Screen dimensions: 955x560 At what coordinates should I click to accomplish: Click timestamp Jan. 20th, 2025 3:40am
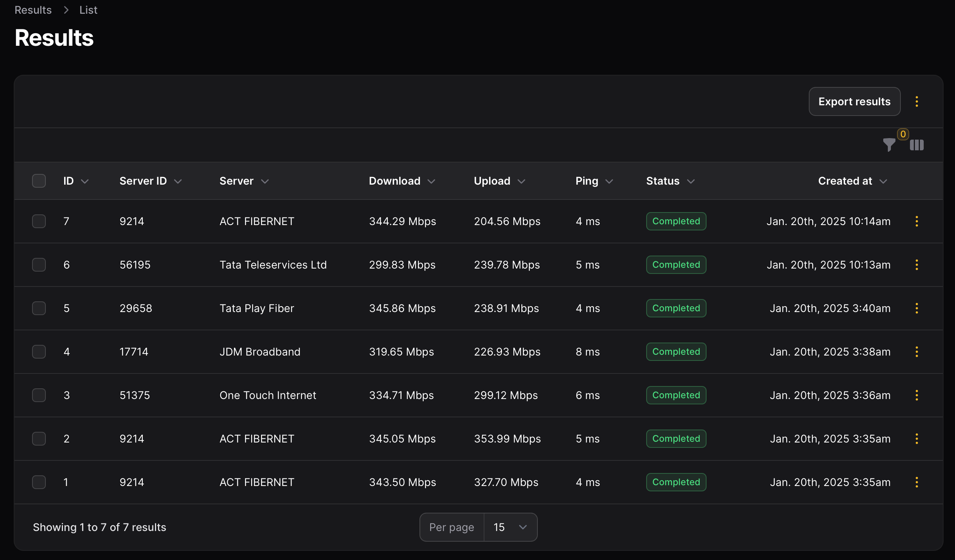click(830, 308)
